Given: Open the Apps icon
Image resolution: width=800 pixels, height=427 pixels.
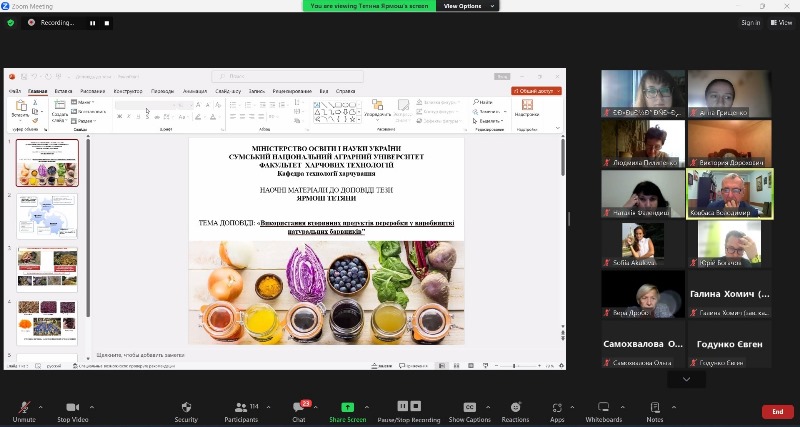Looking at the screenshot, I should [x=557, y=407].
